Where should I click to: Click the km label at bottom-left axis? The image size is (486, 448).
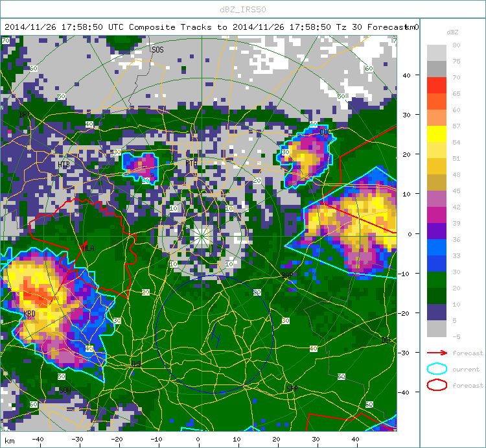[x=10, y=441]
